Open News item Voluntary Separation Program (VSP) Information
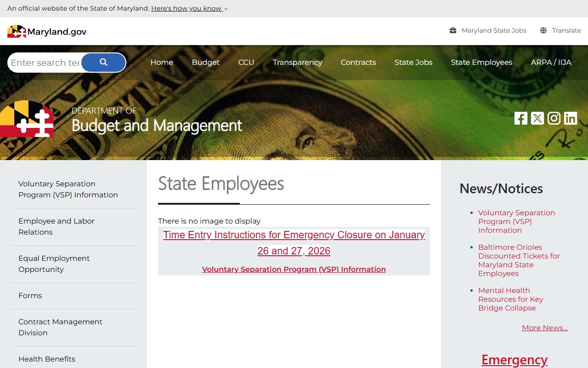This screenshot has width=588, height=368. click(x=516, y=221)
